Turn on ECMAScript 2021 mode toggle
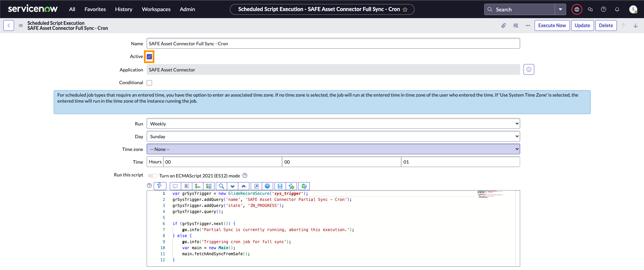Image resolution: width=644 pixels, height=270 pixels. [153, 176]
